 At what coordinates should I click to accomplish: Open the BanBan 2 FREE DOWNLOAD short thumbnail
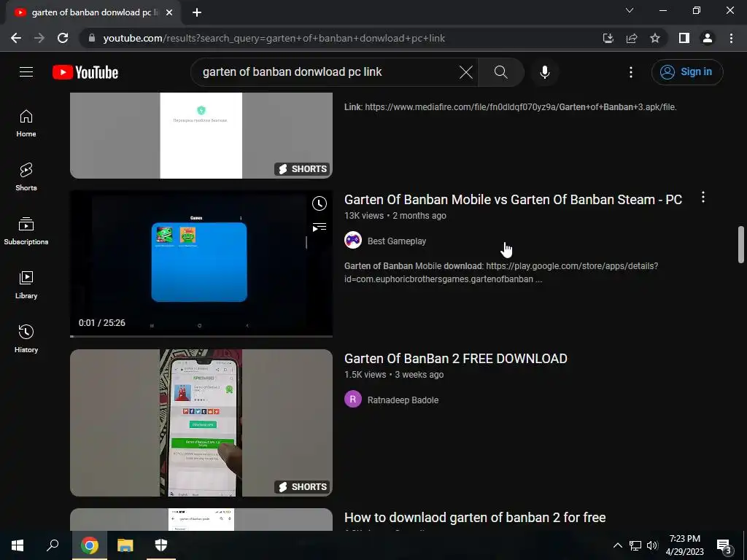[201, 423]
